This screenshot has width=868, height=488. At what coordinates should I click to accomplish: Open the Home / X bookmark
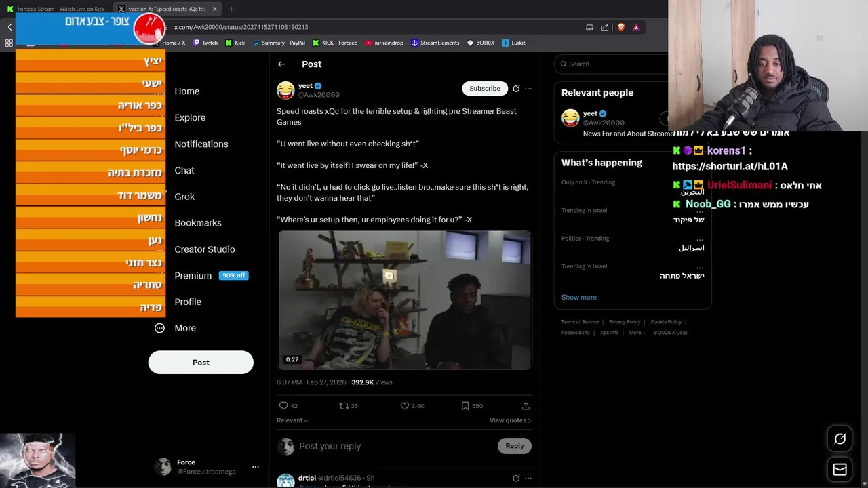click(170, 43)
